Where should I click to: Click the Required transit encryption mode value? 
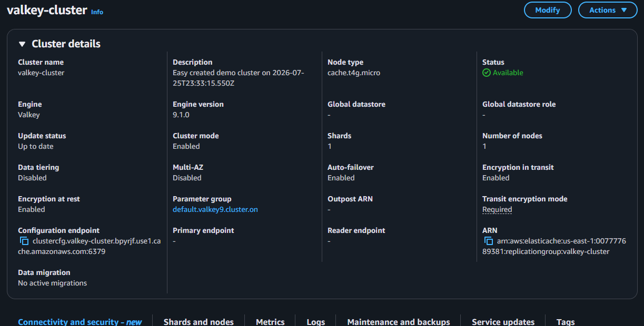point(497,209)
